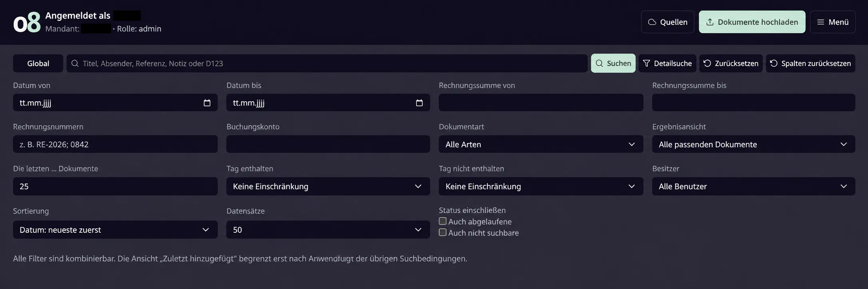Toggle the Detailsuche filter panel

pos(667,63)
